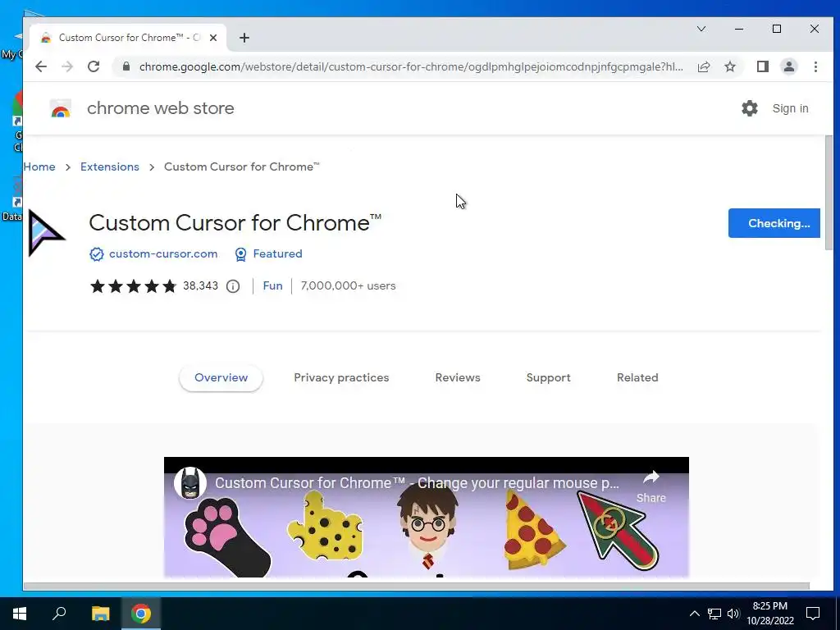The image size is (840, 630).
Task: Show hidden system tray icons
Action: pyautogui.click(x=694, y=614)
